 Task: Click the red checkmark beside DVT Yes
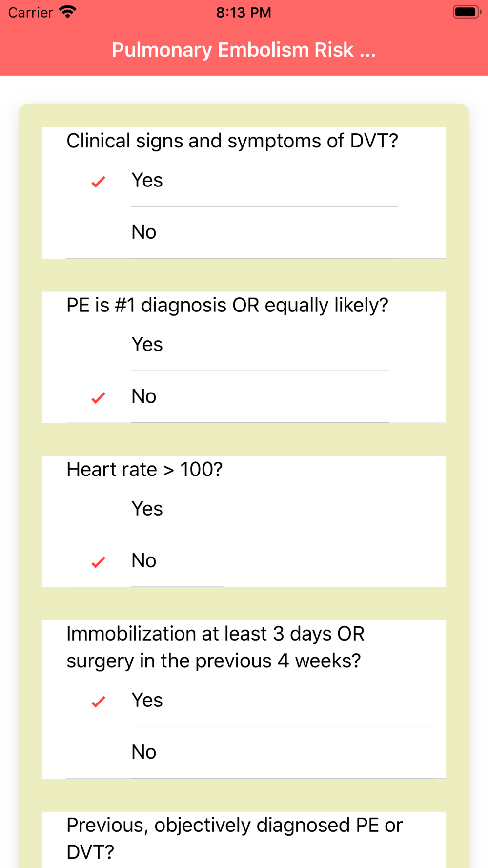pyautogui.click(x=99, y=182)
